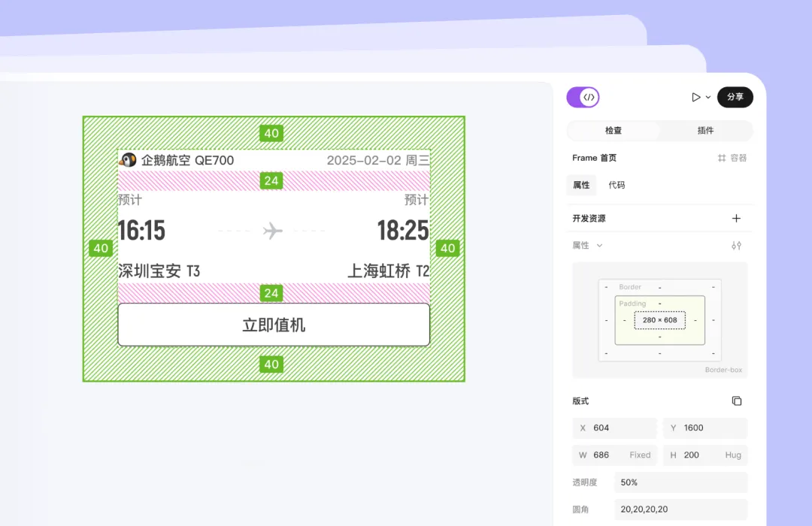
Task: Open the property settings sliders icon
Action: click(x=736, y=246)
